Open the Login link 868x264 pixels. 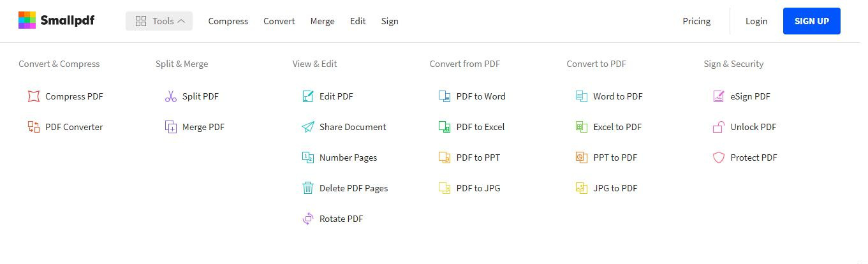(x=756, y=21)
